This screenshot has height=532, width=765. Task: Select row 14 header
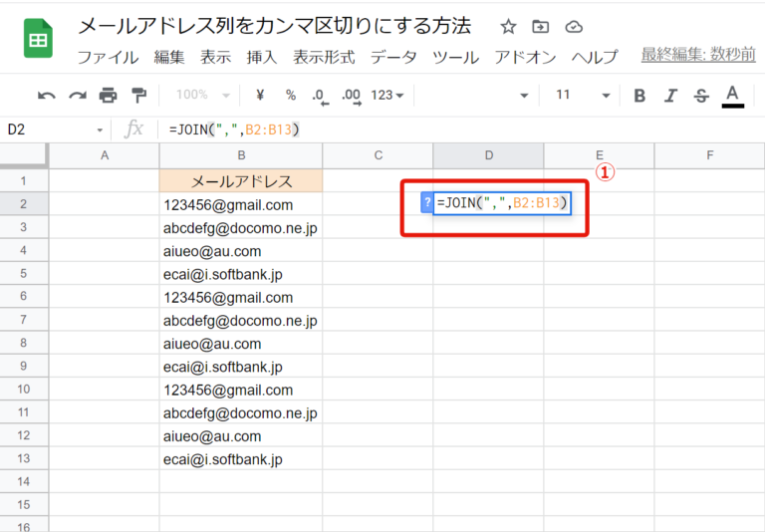click(x=24, y=482)
